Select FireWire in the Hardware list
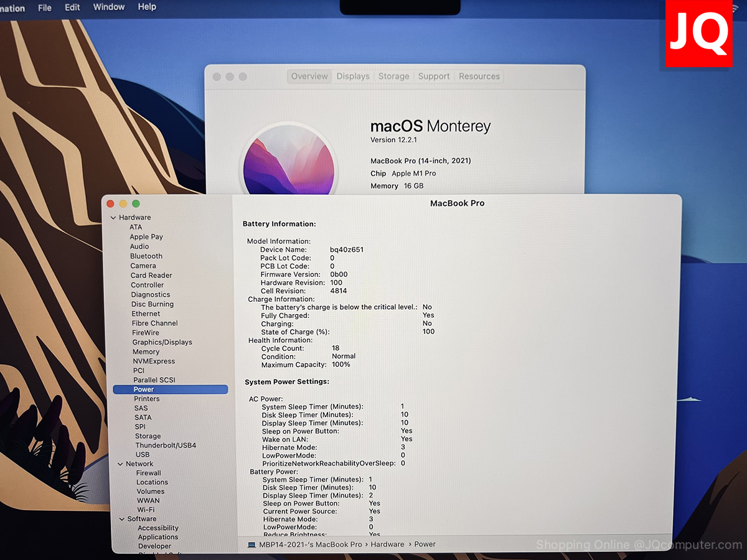747x560 pixels. [x=146, y=333]
